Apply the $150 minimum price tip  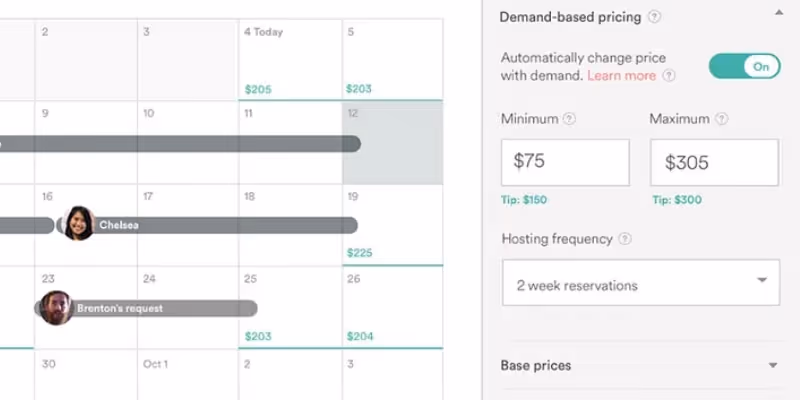pyautogui.click(x=524, y=200)
